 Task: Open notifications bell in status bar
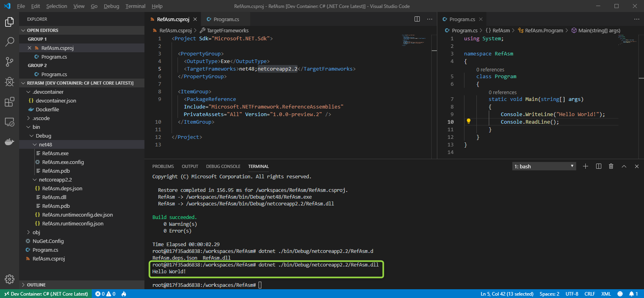pyautogui.click(x=634, y=294)
